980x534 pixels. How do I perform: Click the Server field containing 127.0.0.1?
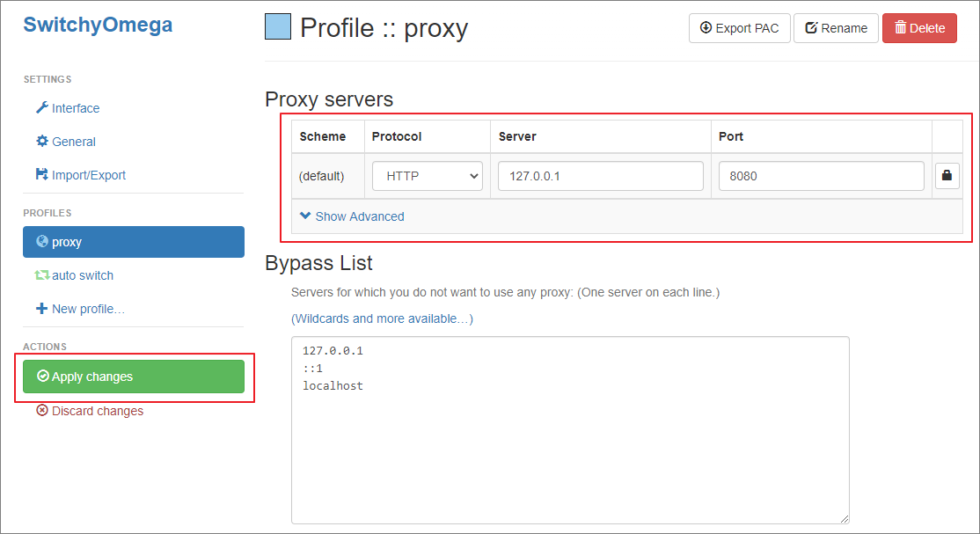(601, 176)
